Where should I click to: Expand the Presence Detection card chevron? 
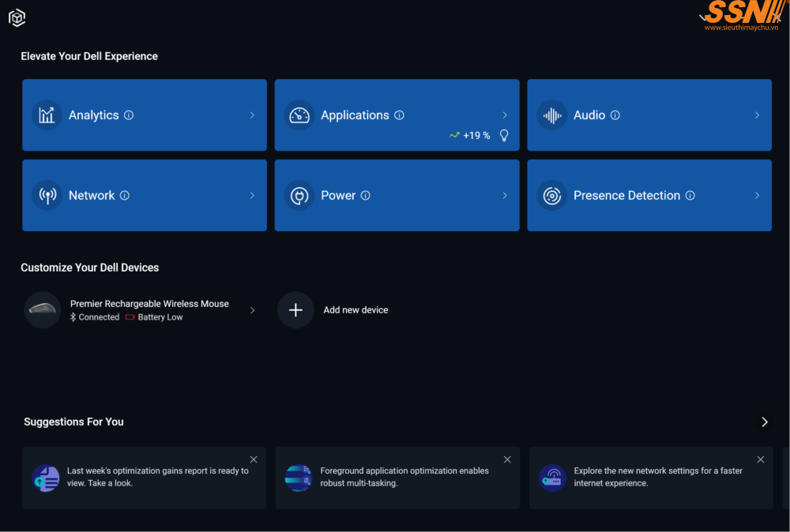click(x=758, y=195)
